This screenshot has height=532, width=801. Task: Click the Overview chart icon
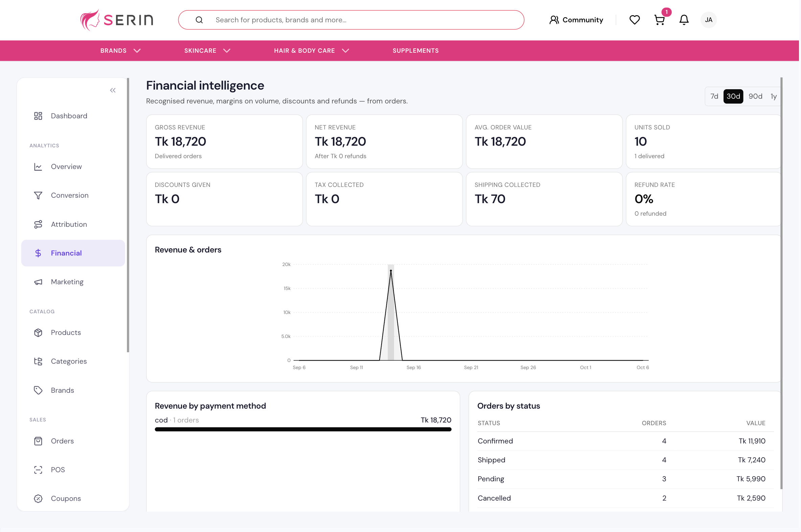[38, 167]
